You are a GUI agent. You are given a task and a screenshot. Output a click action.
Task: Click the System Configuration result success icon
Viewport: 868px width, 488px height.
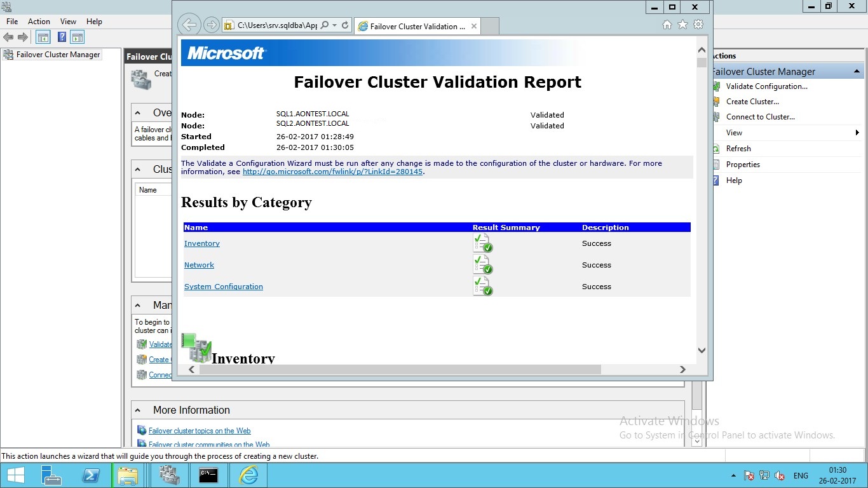483,286
